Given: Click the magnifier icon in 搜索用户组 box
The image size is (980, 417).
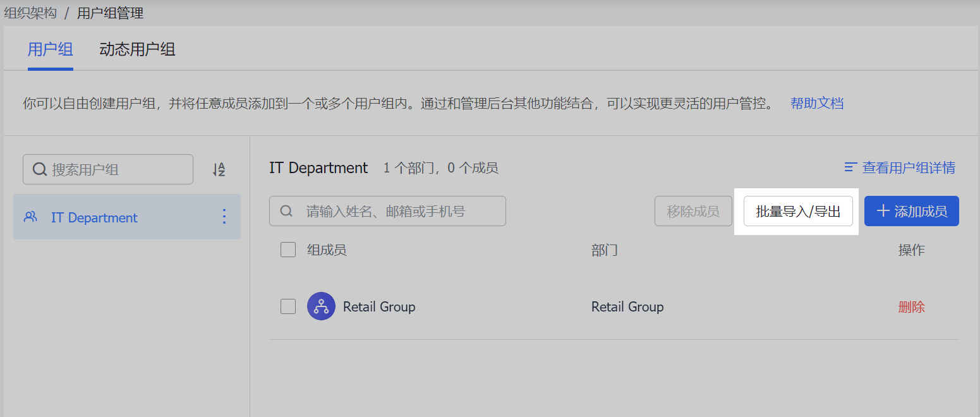Looking at the screenshot, I should coord(39,169).
